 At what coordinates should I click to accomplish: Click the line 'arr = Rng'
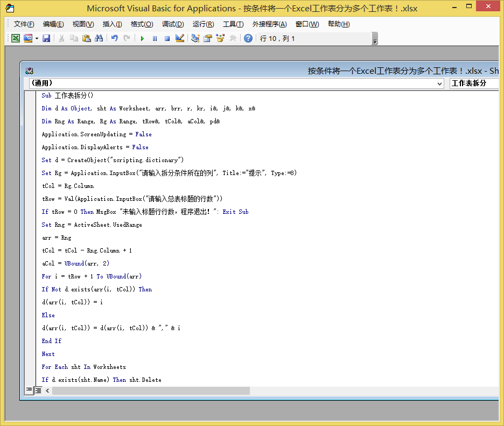click(57, 238)
